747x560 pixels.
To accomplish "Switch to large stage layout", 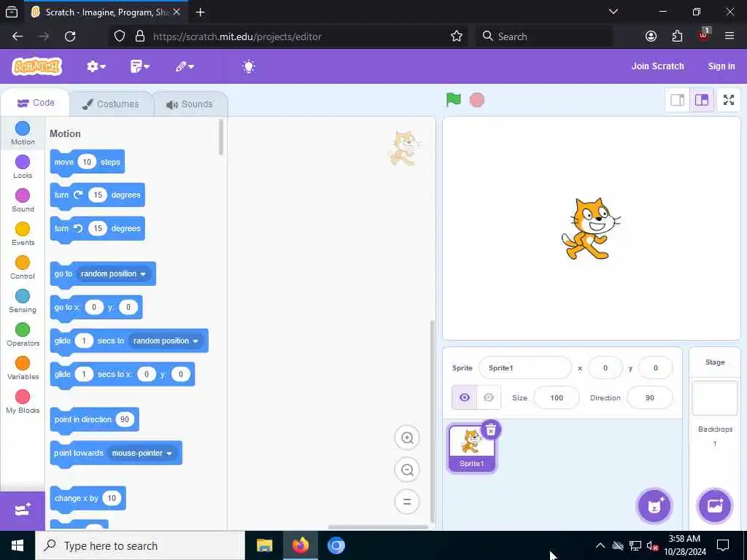I will click(x=701, y=100).
